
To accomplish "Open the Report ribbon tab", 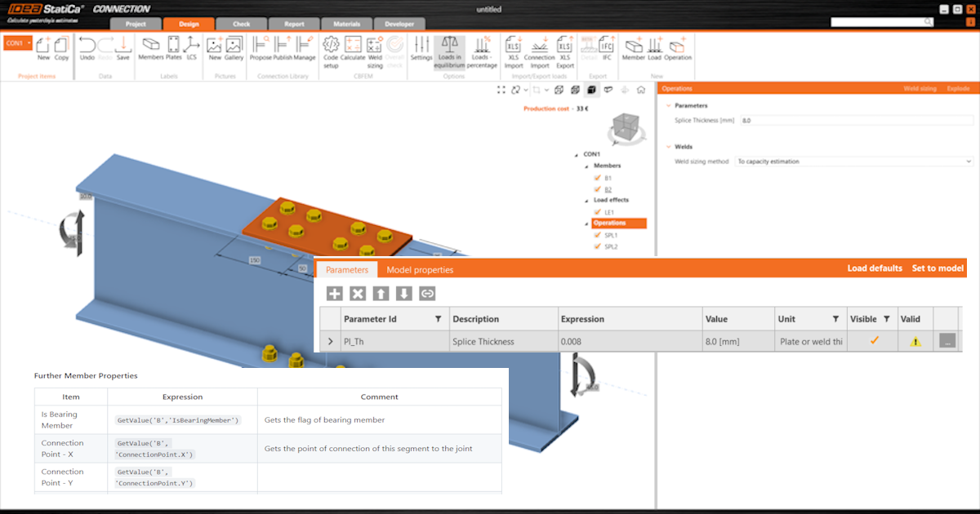I will coord(294,24).
